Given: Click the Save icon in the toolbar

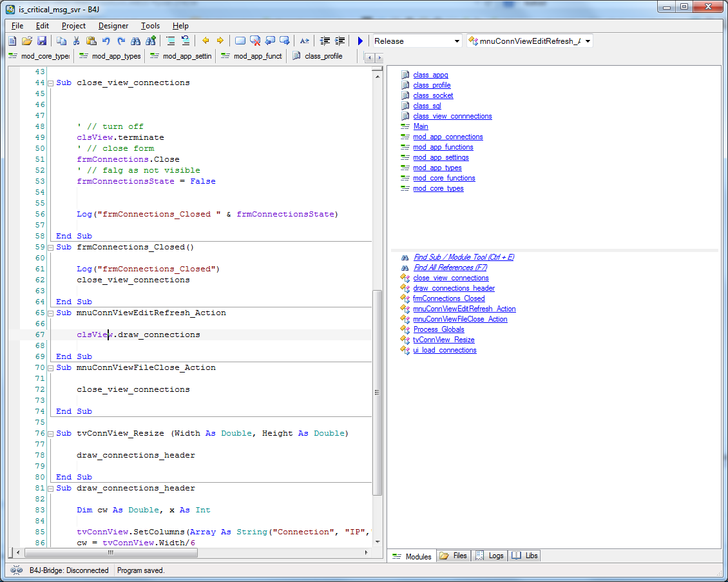Looking at the screenshot, I should pos(42,41).
